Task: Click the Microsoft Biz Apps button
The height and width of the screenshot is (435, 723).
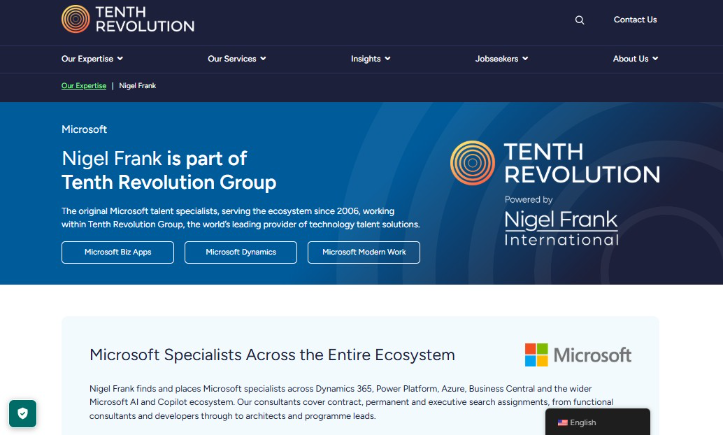Action: [x=118, y=252]
